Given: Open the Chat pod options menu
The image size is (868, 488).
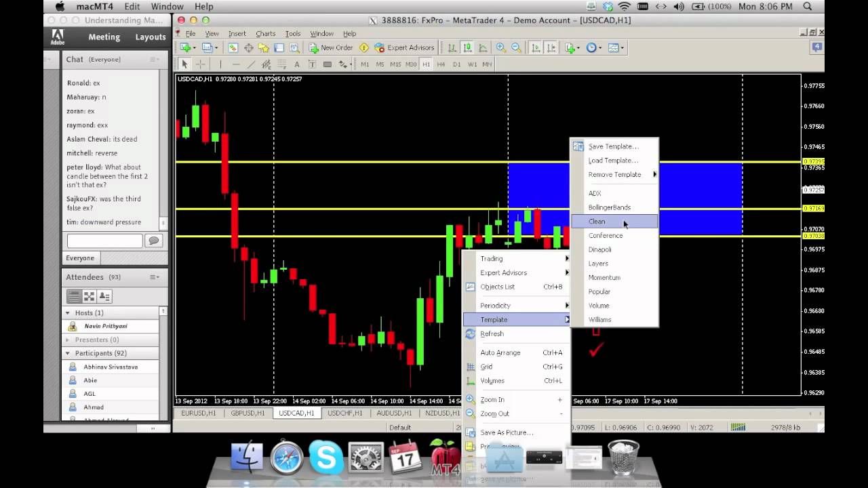Looking at the screenshot, I should click(155, 60).
